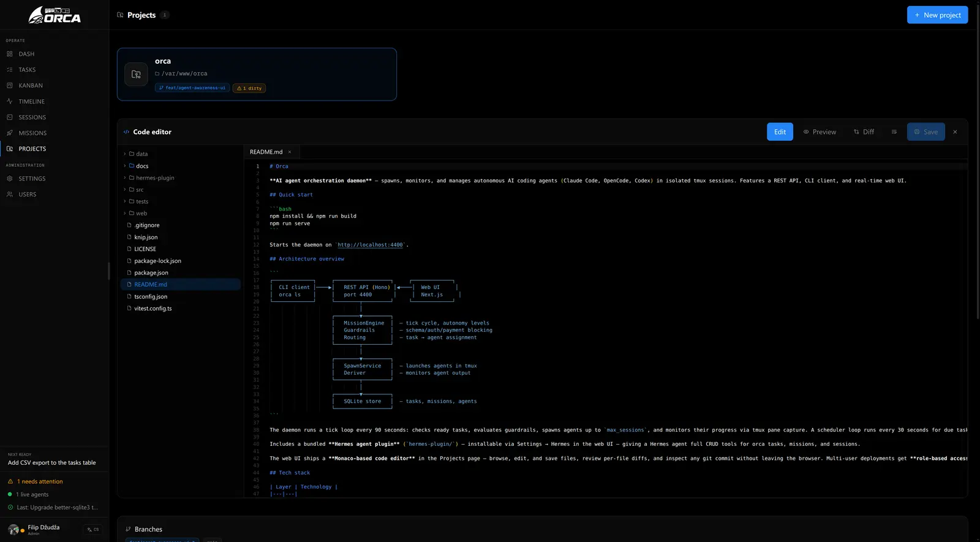Image resolution: width=980 pixels, height=542 pixels.
Task: Switch the editor to Diff mode
Action: (x=864, y=132)
